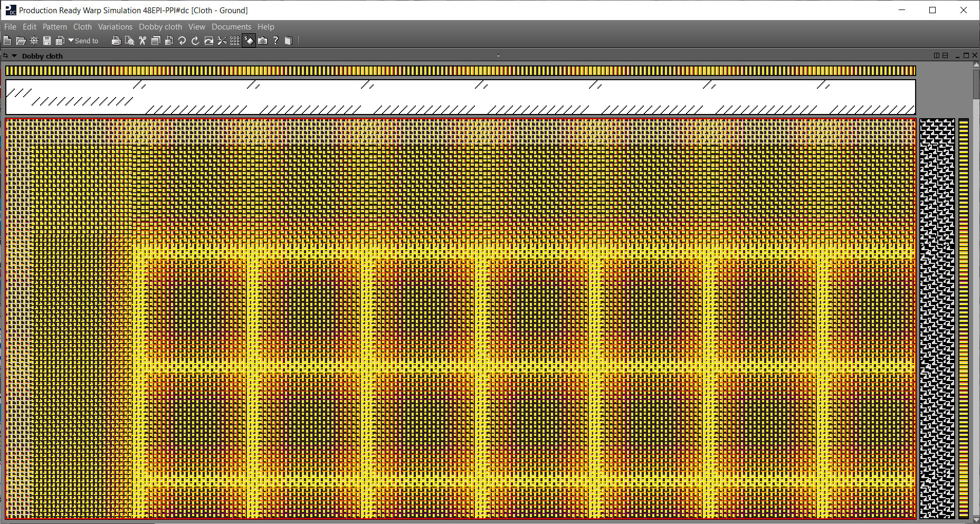Screen dimensions: 980x524
Task: Expand the Dobby cloth panel dropdown arrow
Action: (x=14, y=55)
